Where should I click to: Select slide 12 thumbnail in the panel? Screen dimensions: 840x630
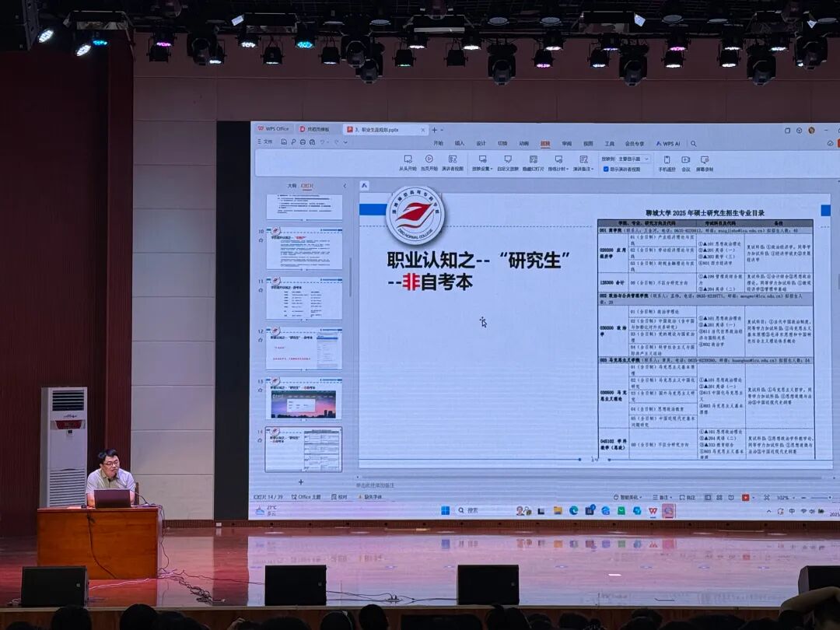pos(304,348)
